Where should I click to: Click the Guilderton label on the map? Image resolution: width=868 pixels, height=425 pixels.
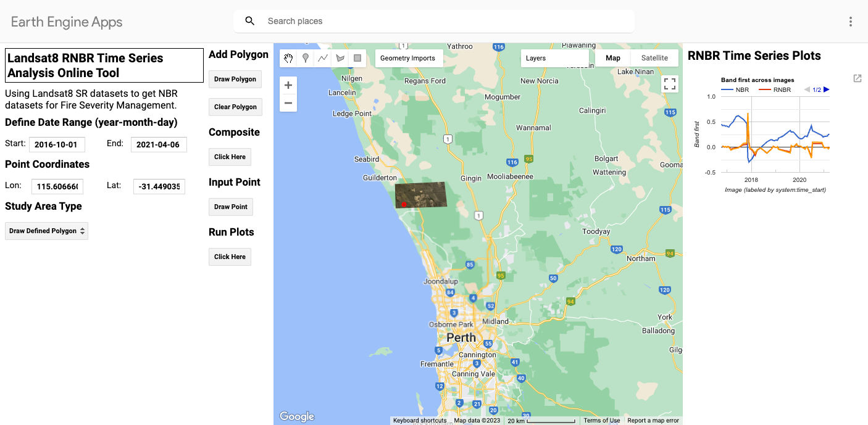click(x=380, y=178)
